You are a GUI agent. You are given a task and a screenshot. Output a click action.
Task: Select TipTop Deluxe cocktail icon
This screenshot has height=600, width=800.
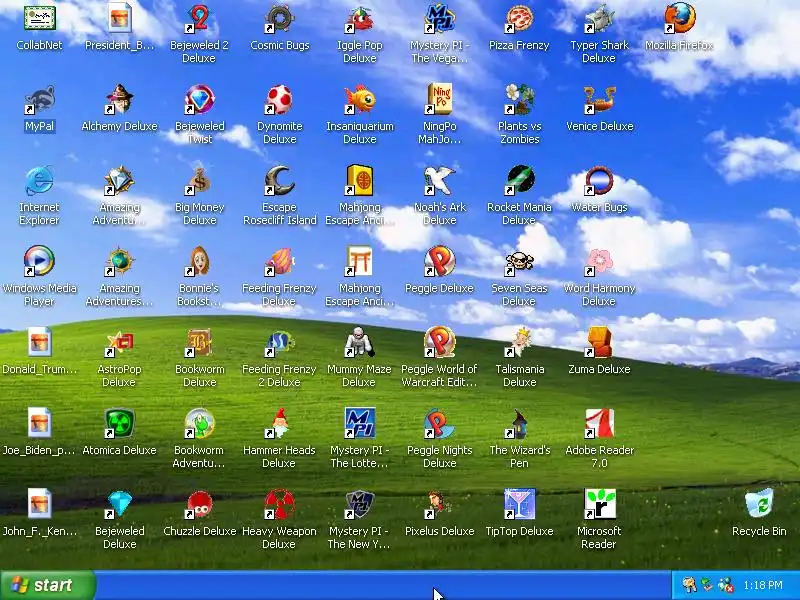[x=519, y=504]
